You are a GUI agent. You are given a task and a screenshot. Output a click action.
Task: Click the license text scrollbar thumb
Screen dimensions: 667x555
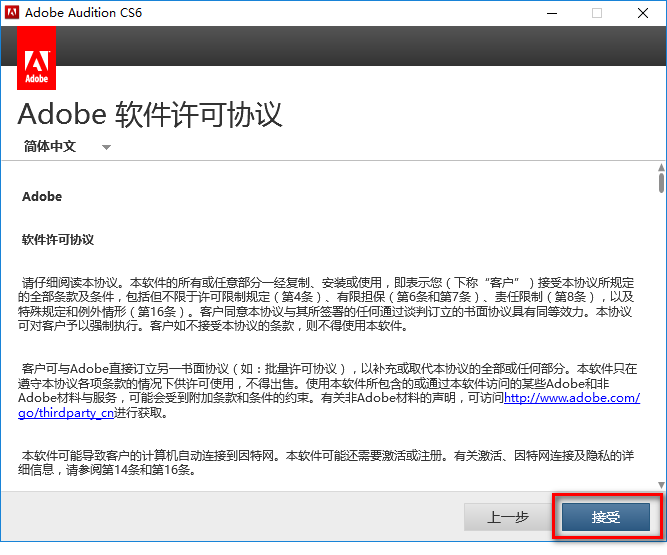pyautogui.click(x=661, y=182)
